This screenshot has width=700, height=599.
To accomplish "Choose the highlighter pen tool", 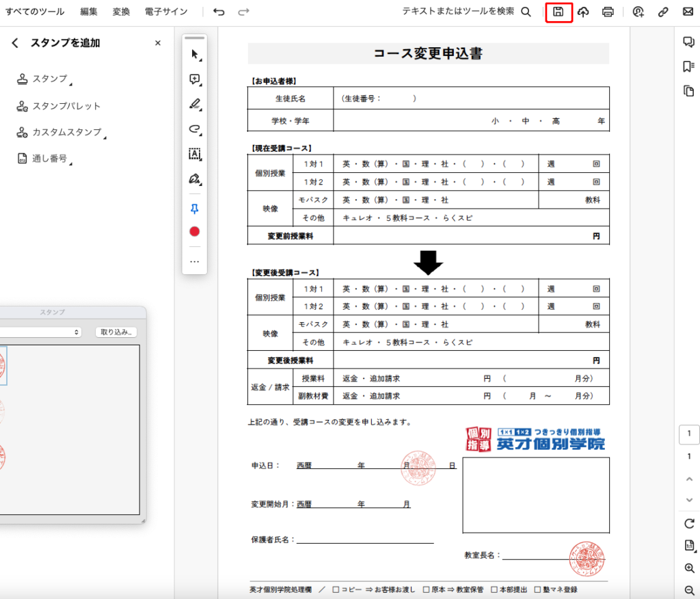I will [x=195, y=104].
